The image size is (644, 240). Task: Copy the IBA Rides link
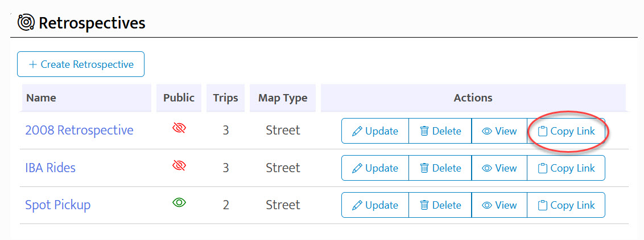566,168
